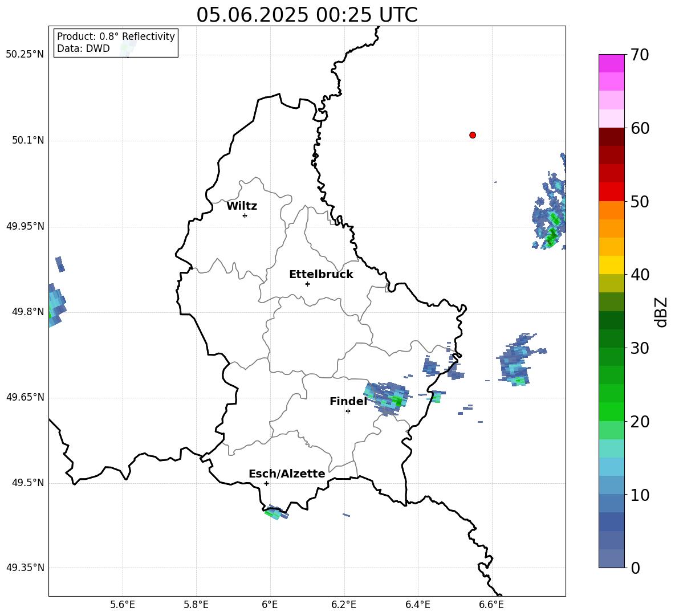Click the Data: DWD text

[x=83, y=48]
